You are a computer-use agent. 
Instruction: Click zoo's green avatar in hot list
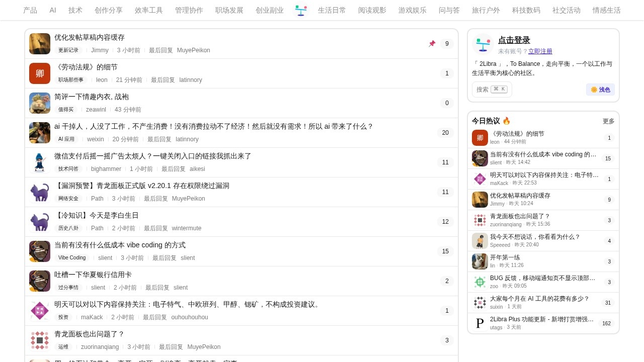coord(480,282)
